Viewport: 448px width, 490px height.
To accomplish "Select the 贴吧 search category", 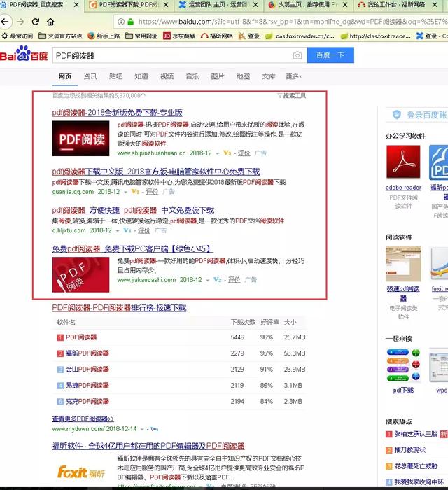I will click(x=116, y=76).
